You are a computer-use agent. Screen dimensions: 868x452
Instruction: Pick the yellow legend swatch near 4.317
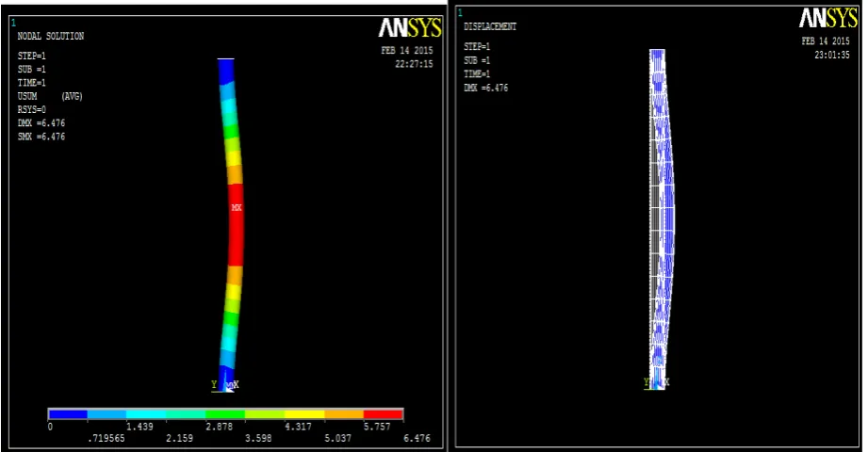coord(304,413)
